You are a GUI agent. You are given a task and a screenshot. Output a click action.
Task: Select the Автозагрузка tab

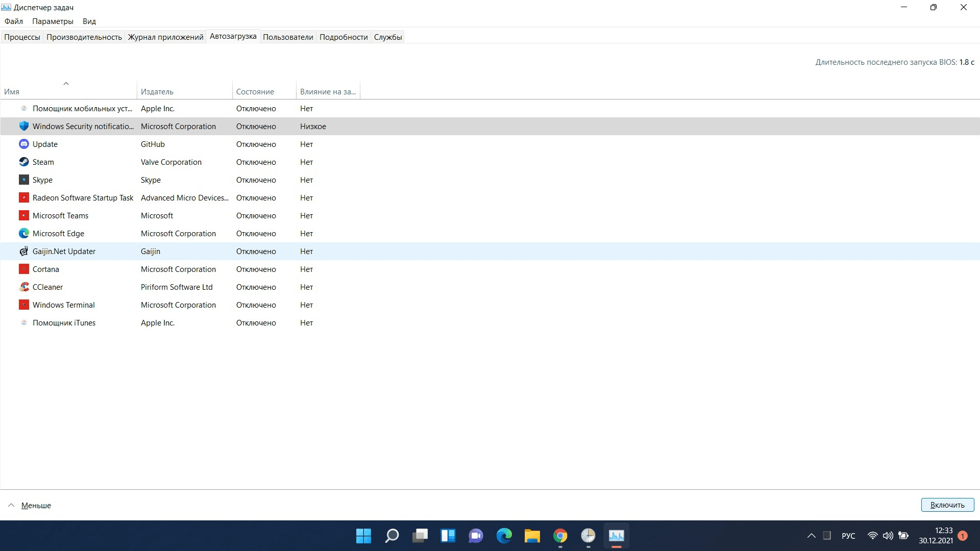point(233,36)
